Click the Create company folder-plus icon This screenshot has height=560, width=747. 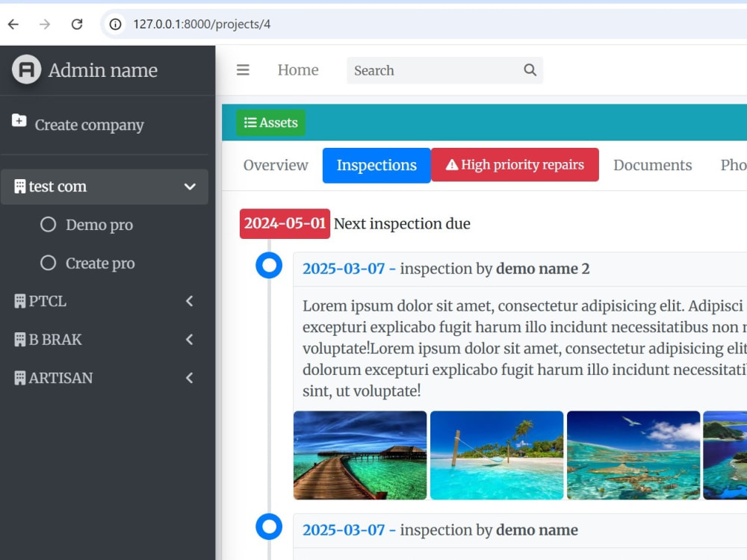pyautogui.click(x=19, y=120)
